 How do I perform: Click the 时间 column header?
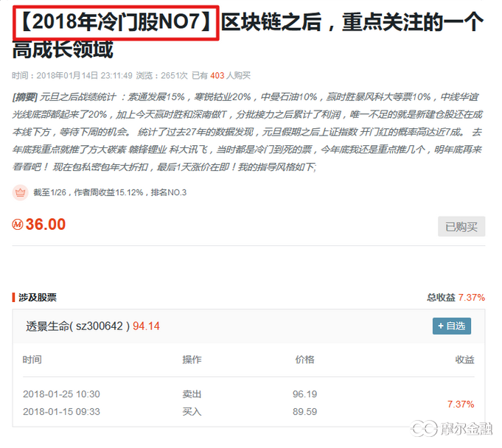[x=32, y=360]
